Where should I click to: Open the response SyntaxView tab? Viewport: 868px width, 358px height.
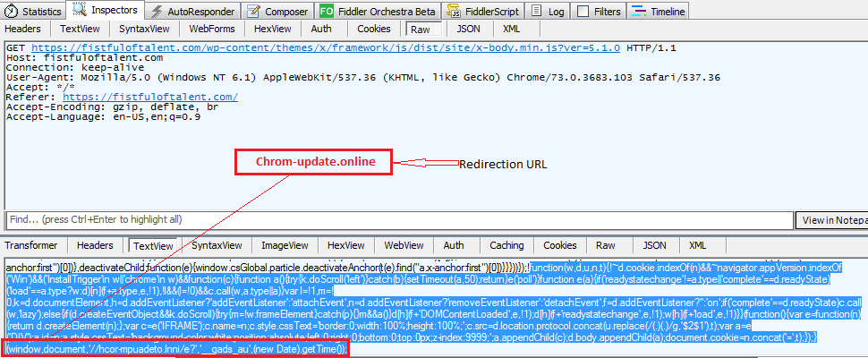[x=217, y=245]
